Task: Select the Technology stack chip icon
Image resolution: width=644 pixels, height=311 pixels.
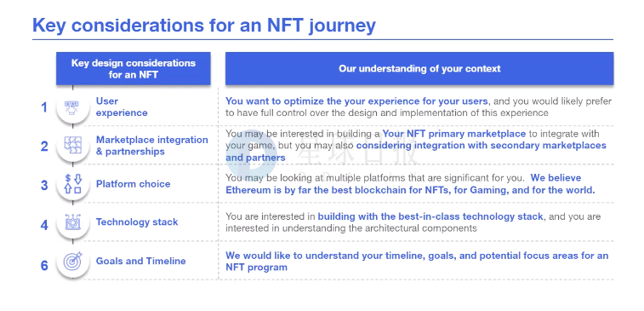Action: (x=72, y=222)
